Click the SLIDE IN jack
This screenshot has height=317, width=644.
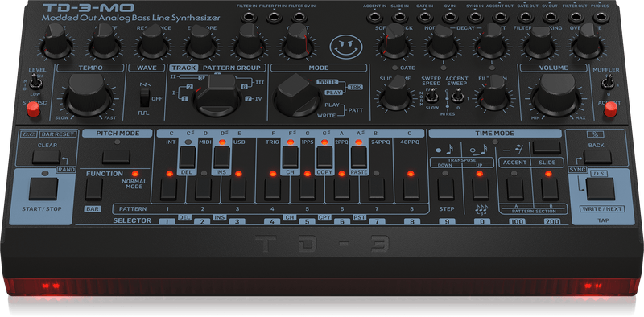coord(399,17)
